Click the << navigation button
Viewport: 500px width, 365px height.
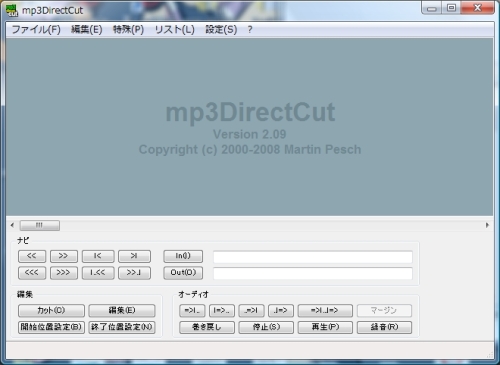pos(32,256)
